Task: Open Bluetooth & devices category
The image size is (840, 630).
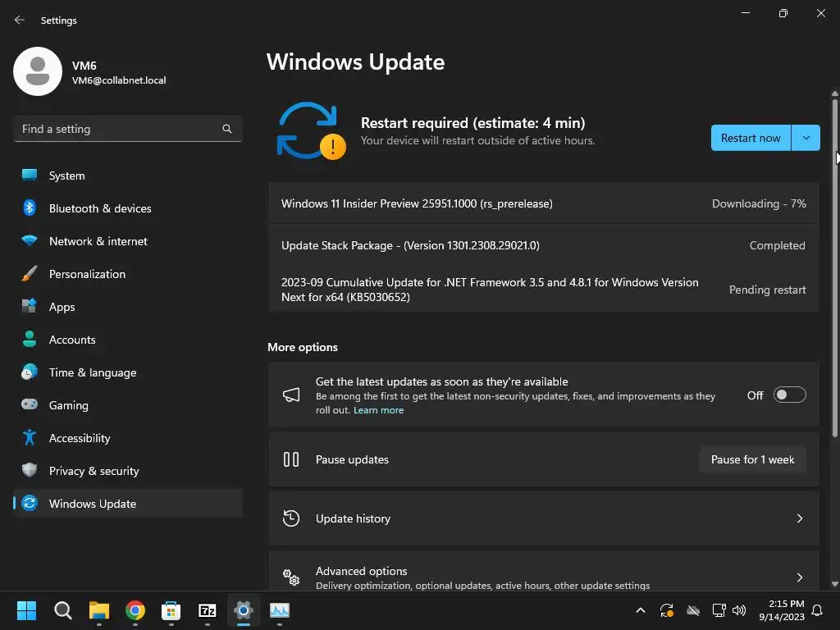Action: (x=127, y=208)
